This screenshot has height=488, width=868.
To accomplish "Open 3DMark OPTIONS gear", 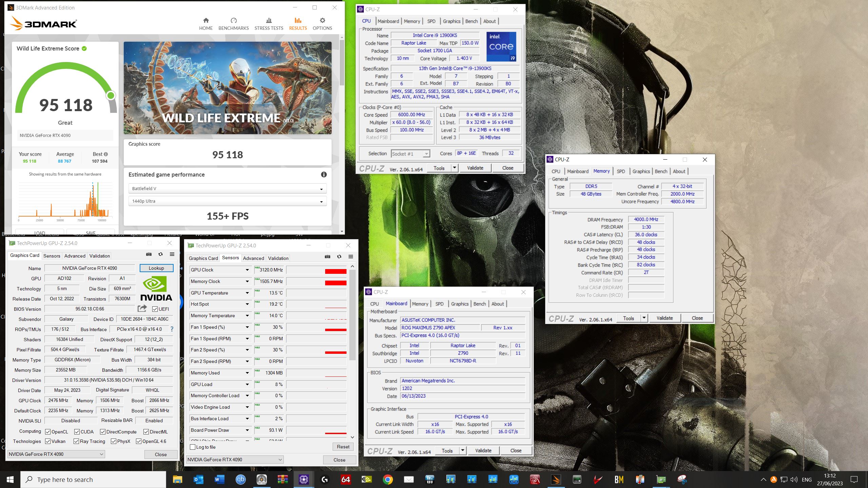I will tap(322, 24).
